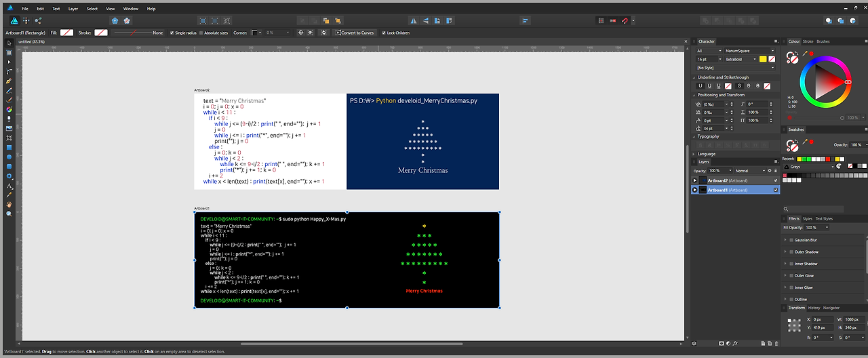
Task: Toggle visibility checkbox of Artboard2 layer
Action: [x=776, y=180]
